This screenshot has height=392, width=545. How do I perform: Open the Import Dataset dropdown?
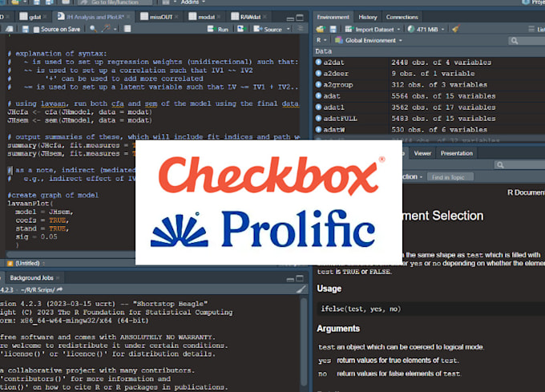(372, 30)
